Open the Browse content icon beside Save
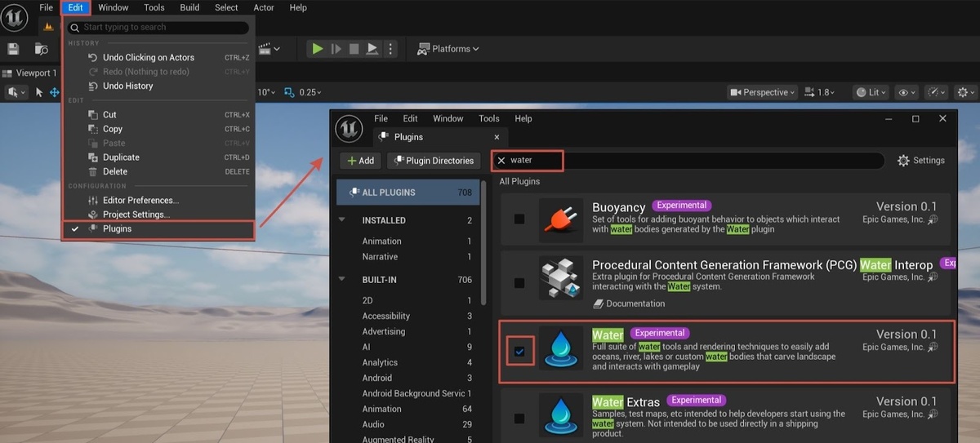Screen dimensions: 980x443 [41, 49]
